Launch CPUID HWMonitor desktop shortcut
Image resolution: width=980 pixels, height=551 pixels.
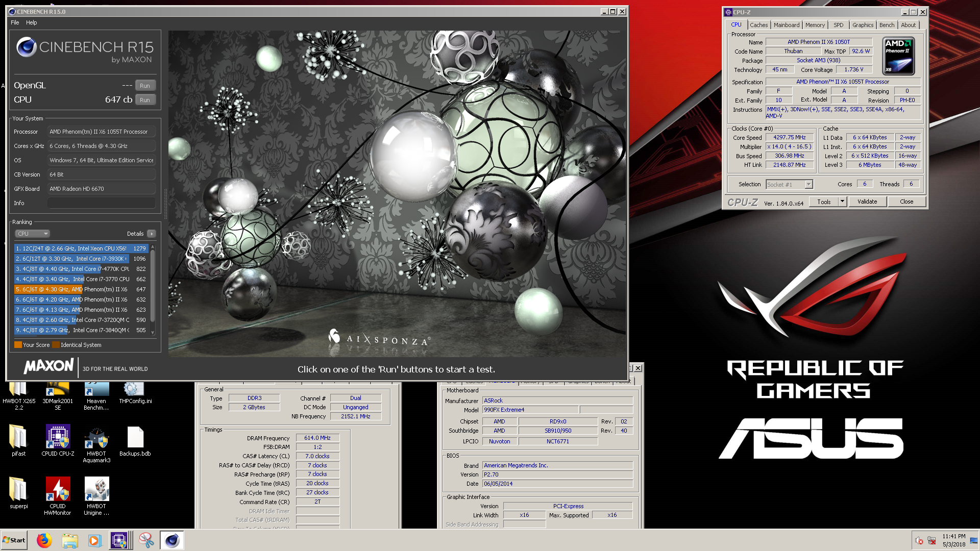(58, 497)
